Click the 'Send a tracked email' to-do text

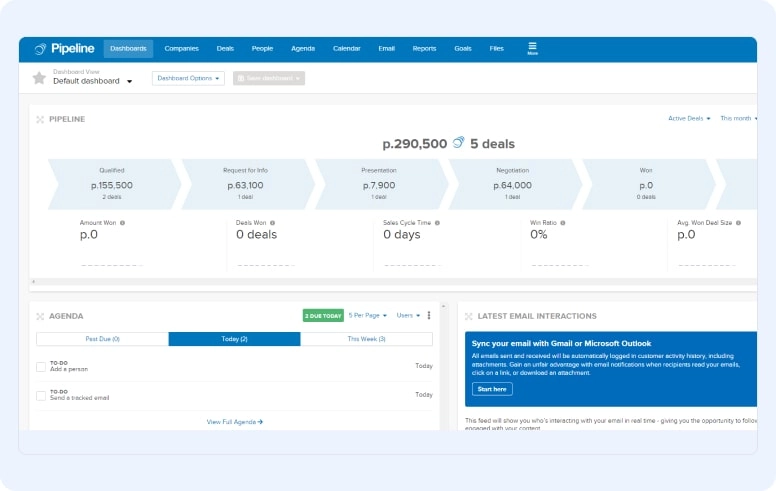coord(80,398)
